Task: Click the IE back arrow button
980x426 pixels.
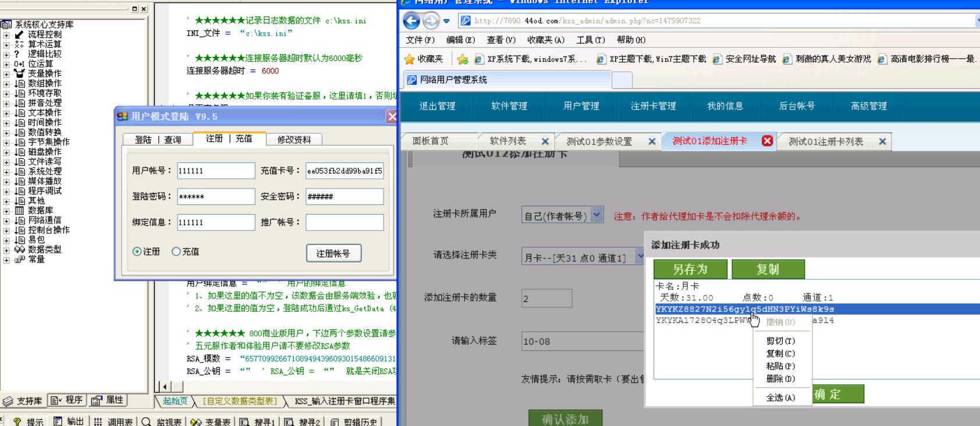Action: pos(411,21)
